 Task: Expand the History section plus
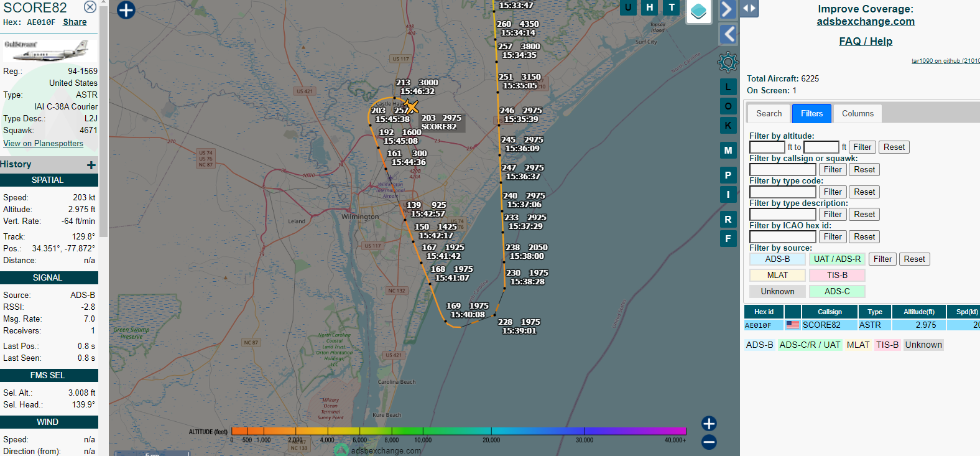point(91,165)
